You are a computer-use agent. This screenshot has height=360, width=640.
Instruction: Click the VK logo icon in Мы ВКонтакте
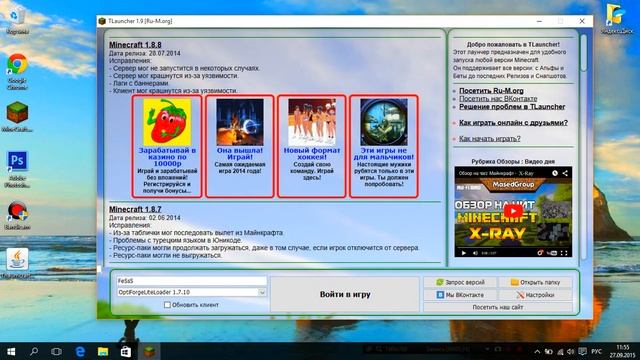[x=440, y=295]
